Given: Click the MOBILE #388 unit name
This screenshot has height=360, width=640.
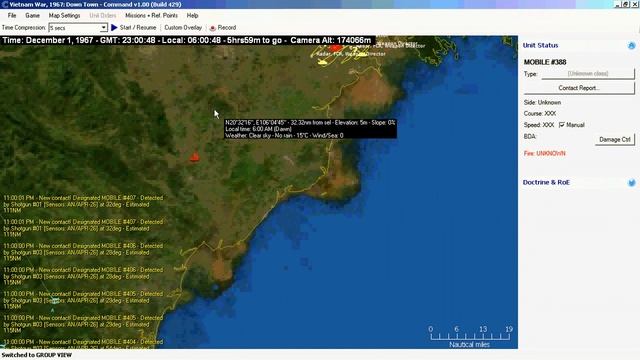Looking at the screenshot, I should (545, 62).
